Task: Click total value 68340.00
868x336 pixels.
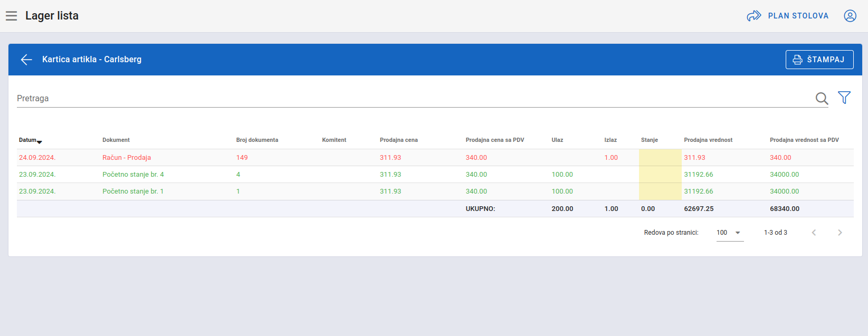Action: 785,209
